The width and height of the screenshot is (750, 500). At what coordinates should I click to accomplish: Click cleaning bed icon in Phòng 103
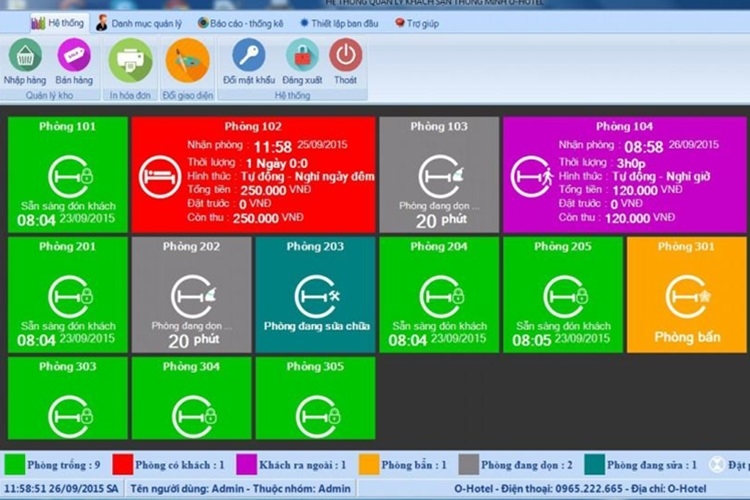[441, 177]
